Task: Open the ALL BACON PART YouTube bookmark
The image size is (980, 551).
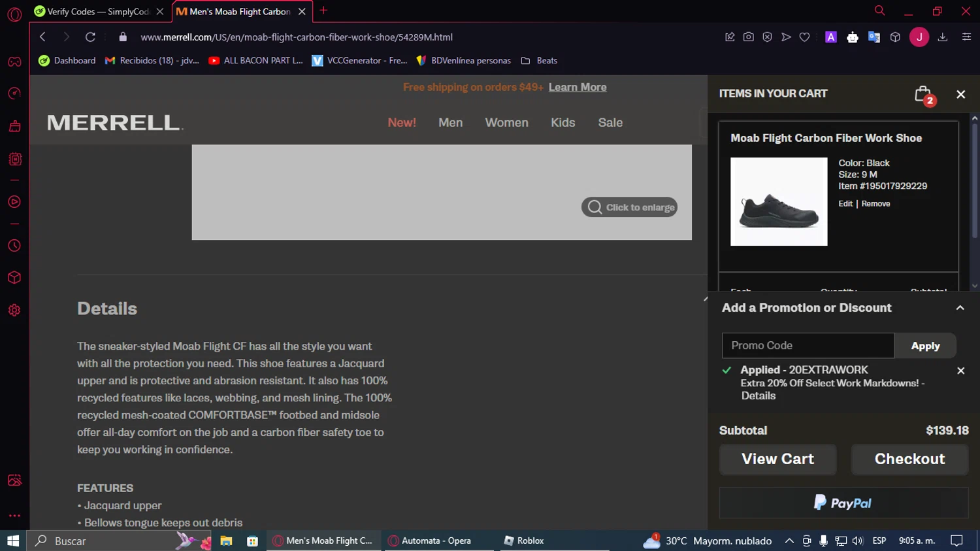Action: (255, 61)
